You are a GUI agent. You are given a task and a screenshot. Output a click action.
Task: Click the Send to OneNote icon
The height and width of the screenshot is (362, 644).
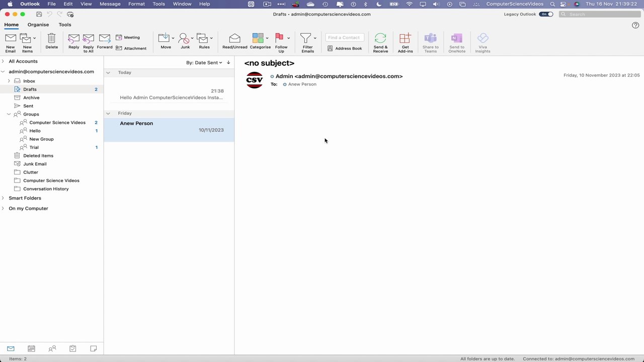(457, 38)
